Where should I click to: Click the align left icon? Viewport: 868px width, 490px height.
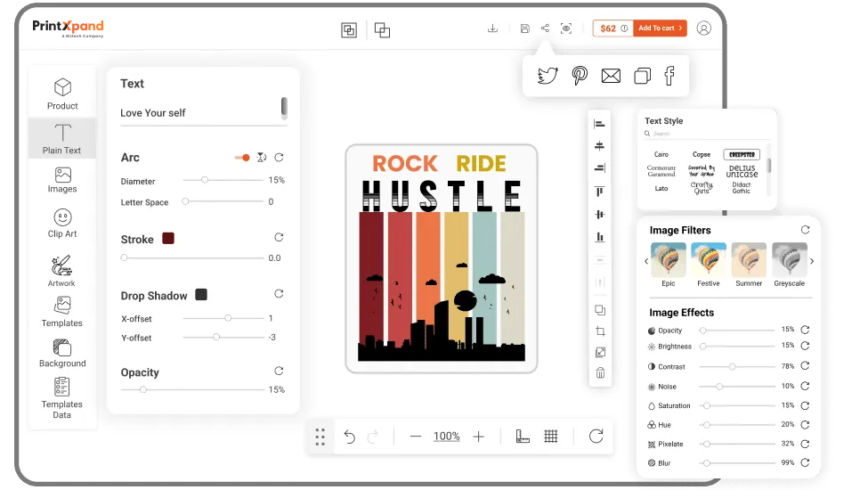[599, 124]
